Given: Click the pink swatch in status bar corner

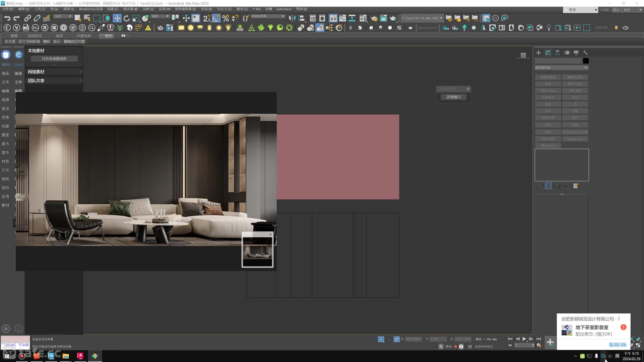Looking at the screenshot, I should tap(15, 339).
